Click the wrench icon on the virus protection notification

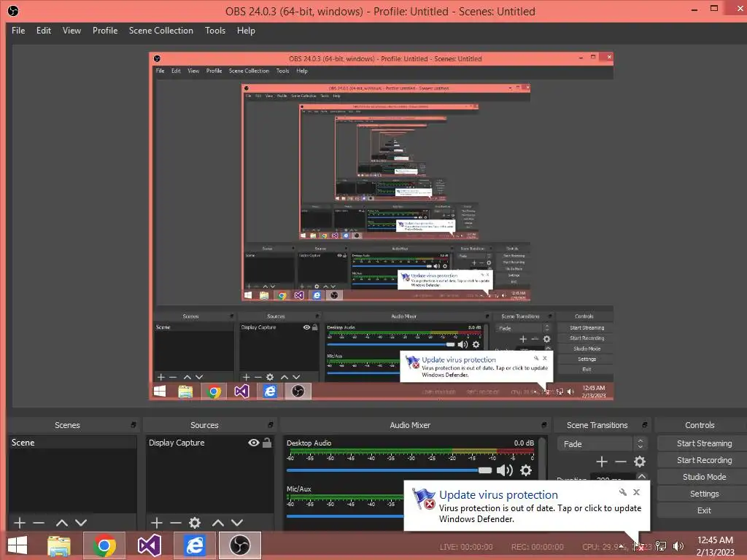623,492
